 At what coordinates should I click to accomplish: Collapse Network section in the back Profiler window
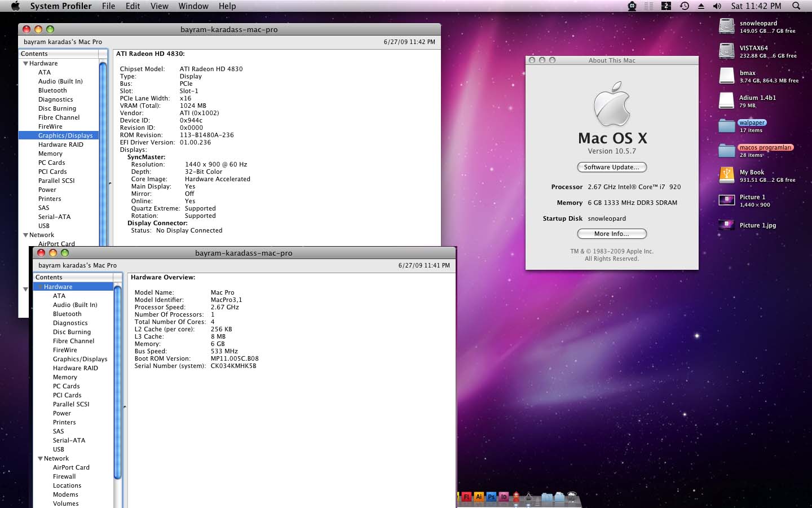point(25,235)
